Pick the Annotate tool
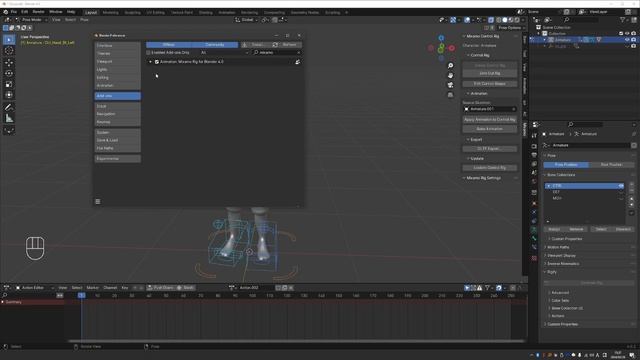Viewport: 640px width, 360px height. point(9,107)
